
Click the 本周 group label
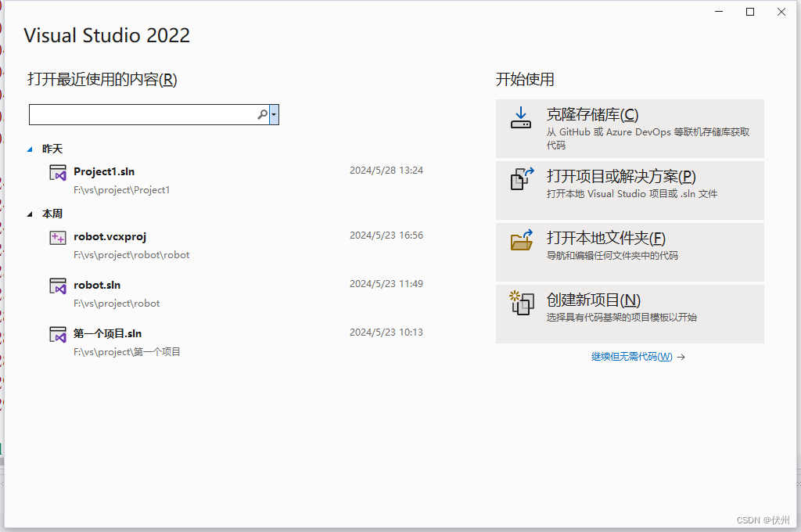52,214
